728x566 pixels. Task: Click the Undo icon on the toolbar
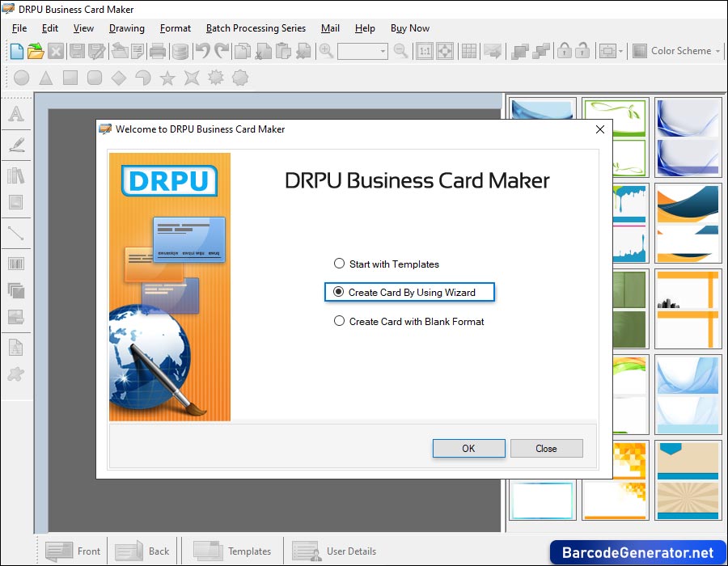point(202,50)
